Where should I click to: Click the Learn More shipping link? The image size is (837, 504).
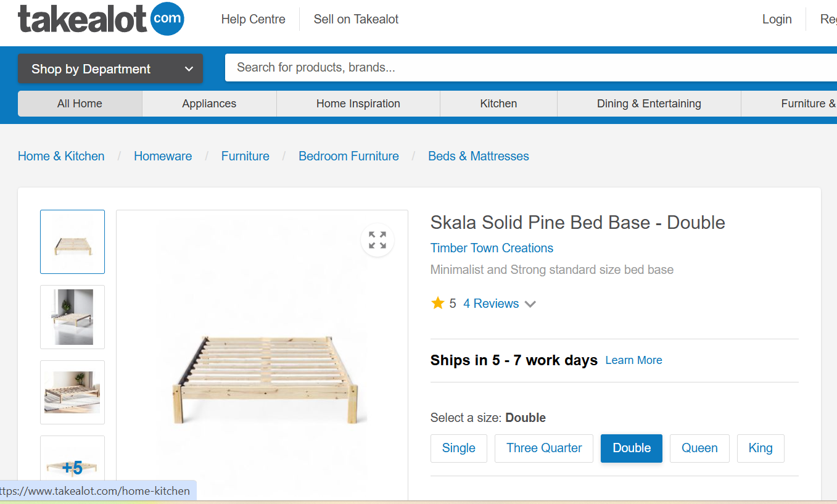pyautogui.click(x=633, y=360)
